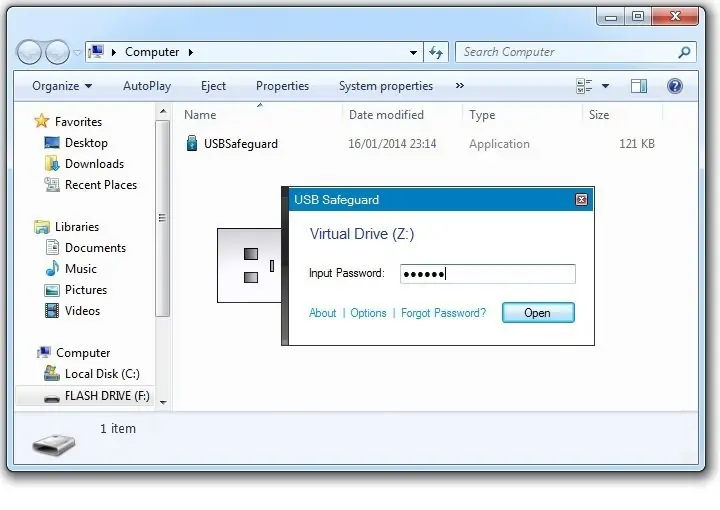Image resolution: width=720 pixels, height=510 pixels.
Task: Open the Help question mark icon
Action: coord(675,86)
